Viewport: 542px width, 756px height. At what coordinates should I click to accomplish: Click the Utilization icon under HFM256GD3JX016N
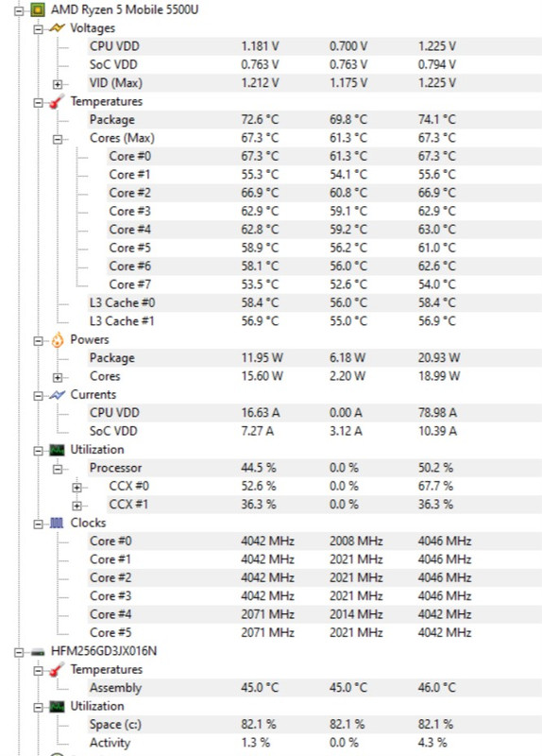(x=57, y=706)
